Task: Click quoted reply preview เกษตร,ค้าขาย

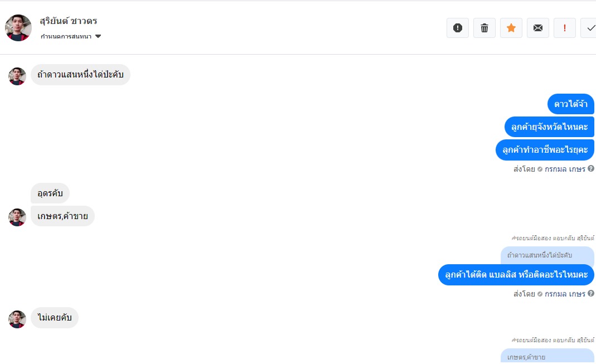Action: click(x=539, y=357)
